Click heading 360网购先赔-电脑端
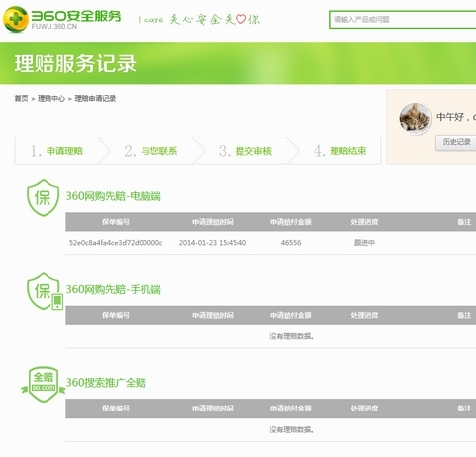 coord(113,196)
